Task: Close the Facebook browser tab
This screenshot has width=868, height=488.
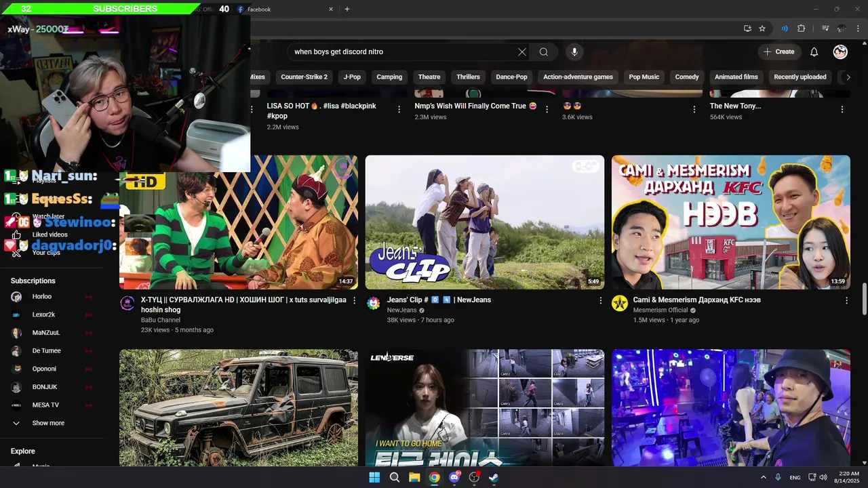Action: click(x=331, y=9)
